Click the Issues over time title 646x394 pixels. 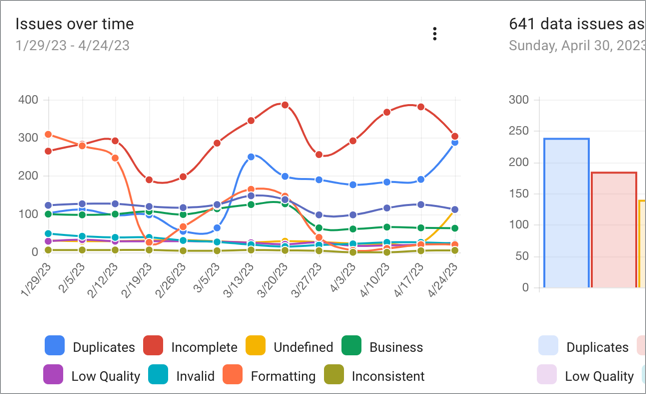click(75, 24)
